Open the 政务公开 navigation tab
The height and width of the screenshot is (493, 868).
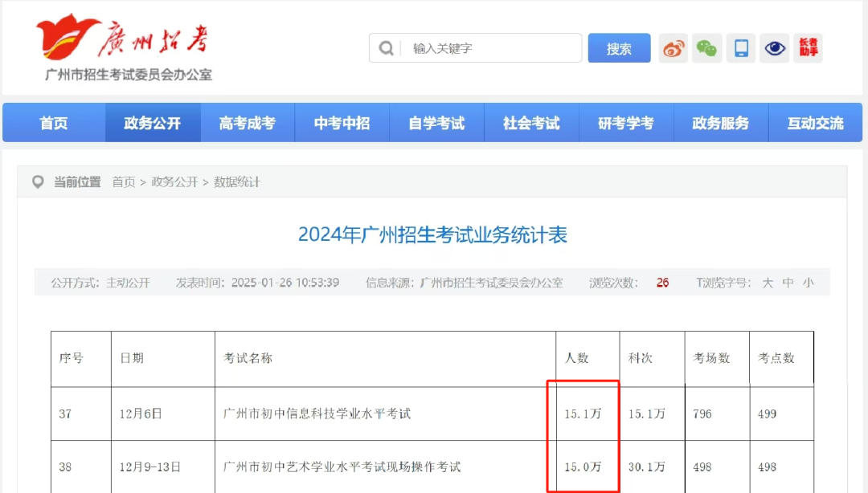[x=153, y=123]
